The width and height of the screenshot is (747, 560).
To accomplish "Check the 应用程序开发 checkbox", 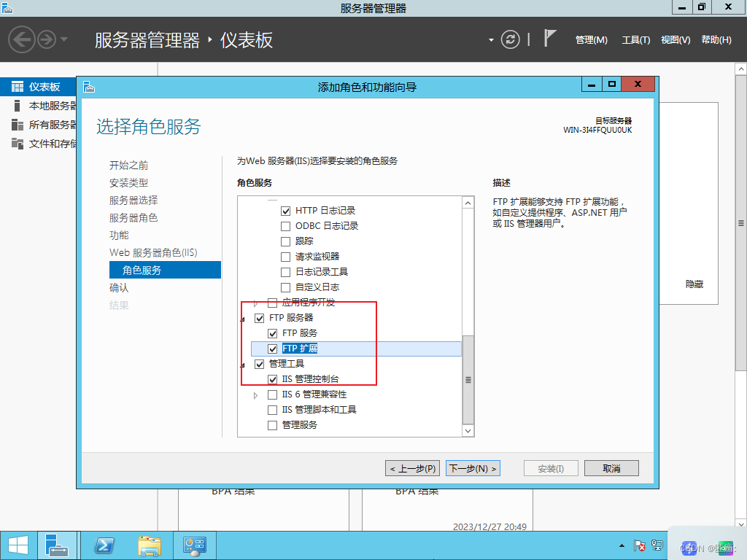I will click(x=273, y=303).
